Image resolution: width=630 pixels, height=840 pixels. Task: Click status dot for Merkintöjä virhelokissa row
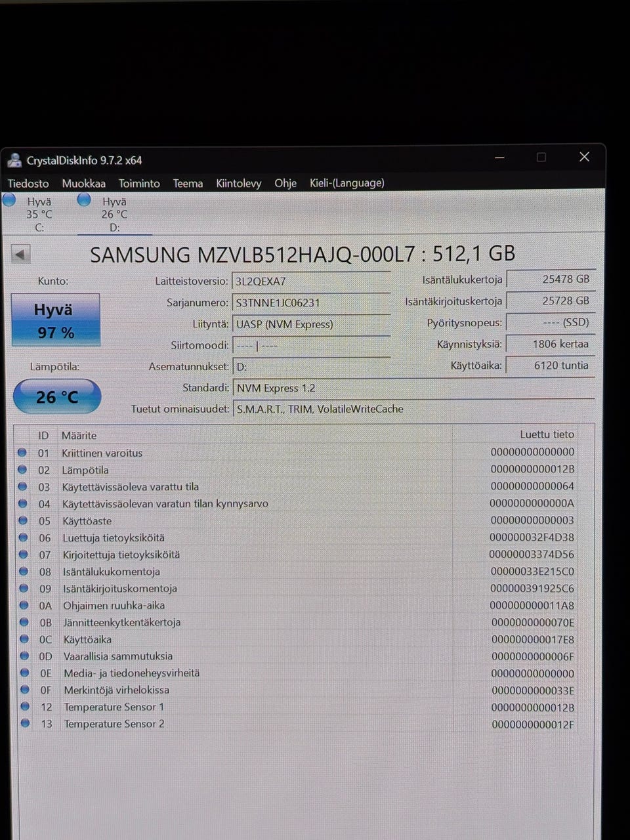click(25, 690)
